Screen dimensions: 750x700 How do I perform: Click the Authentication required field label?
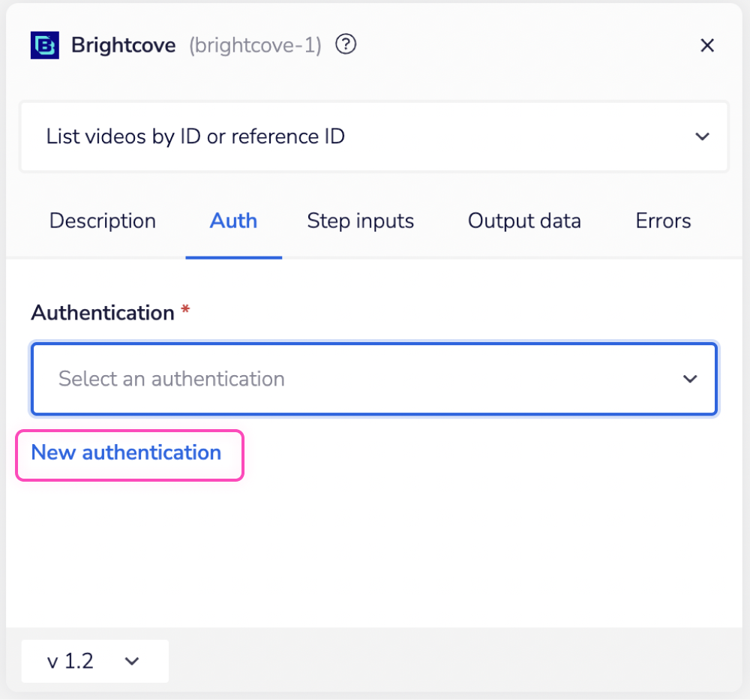point(100,312)
